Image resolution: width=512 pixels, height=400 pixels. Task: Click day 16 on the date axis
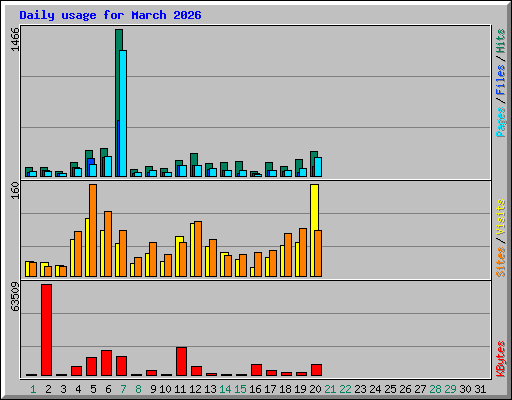point(255,389)
